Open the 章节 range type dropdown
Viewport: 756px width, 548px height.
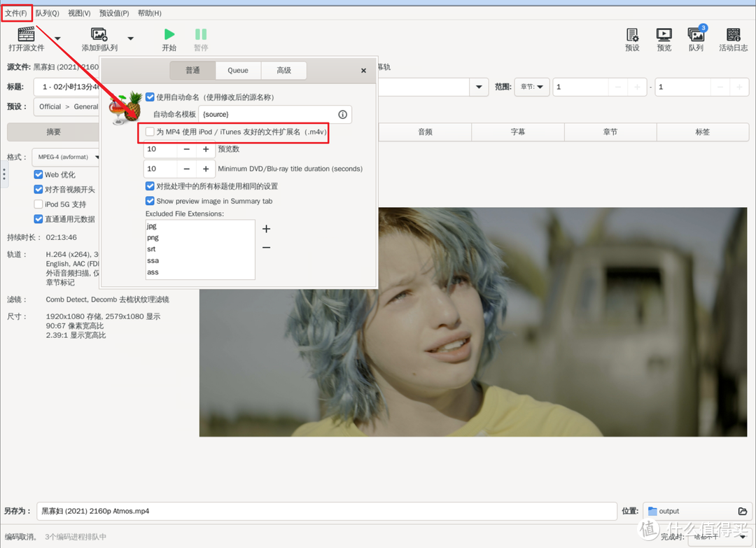[x=531, y=87]
